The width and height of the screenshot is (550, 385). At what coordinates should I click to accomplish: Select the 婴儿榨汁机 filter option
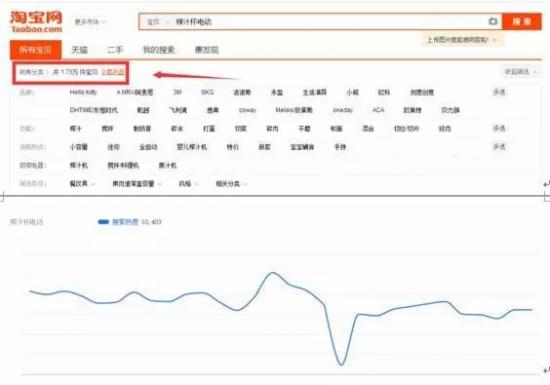tap(192, 147)
